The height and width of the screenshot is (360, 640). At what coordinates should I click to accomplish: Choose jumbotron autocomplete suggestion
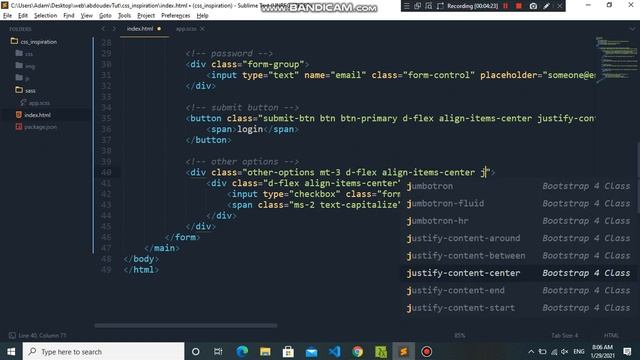(x=518, y=186)
